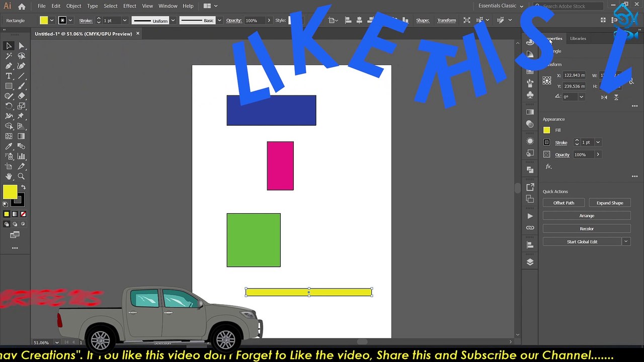
Task: Open Essentials Classic workspace switcher
Action: point(501,6)
